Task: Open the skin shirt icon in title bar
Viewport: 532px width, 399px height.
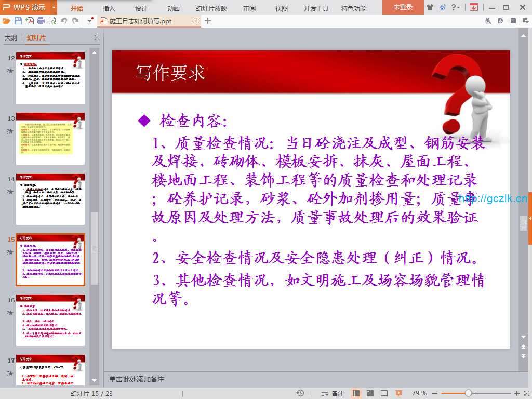Action: (x=430, y=7)
